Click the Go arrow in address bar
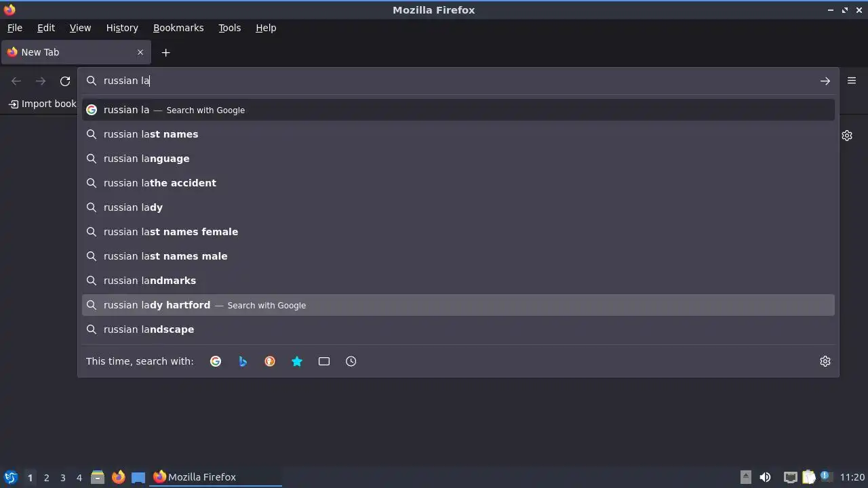The height and width of the screenshot is (488, 868). [825, 81]
